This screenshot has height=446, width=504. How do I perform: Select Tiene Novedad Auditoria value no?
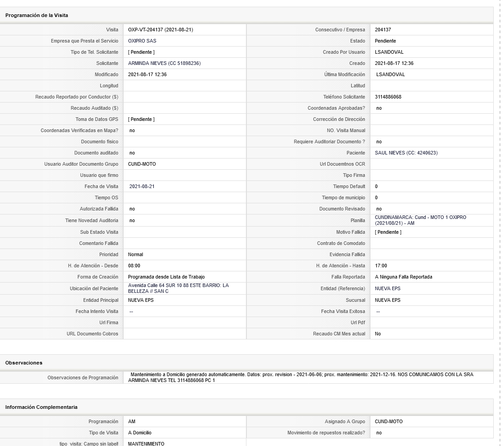point(132,220)
